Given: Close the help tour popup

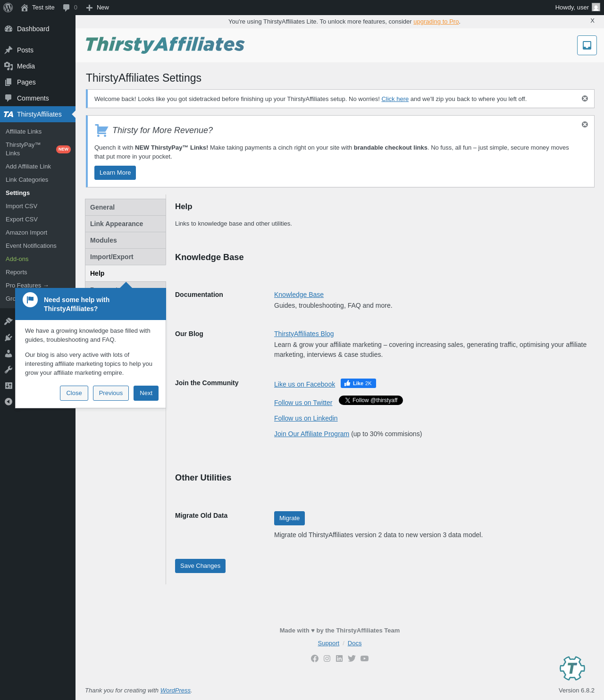Looking at the screenshot, I should [x=74, y=393].
